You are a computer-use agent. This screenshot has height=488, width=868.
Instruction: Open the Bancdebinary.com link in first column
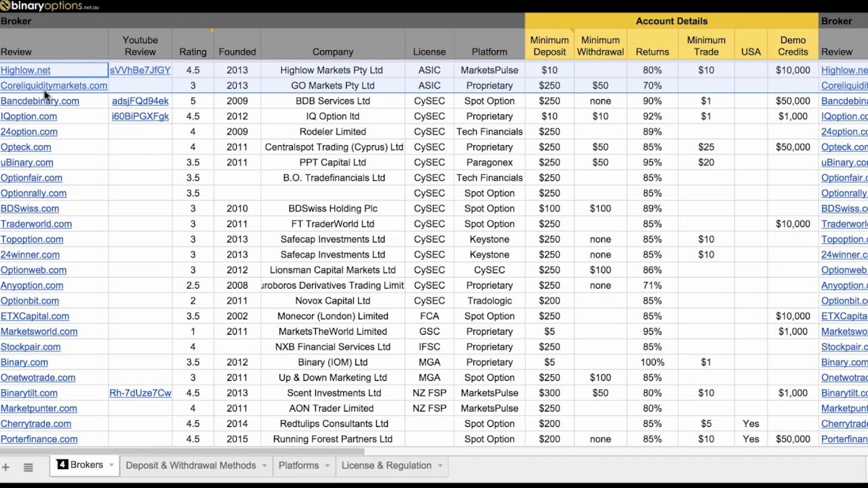pos(40,101)
